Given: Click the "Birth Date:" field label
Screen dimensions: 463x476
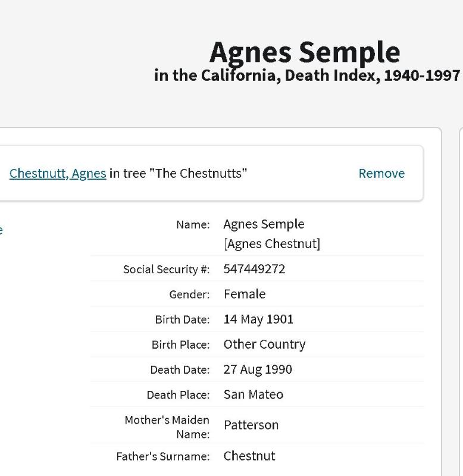Looking at the screenshot, I should pos(182,320).
